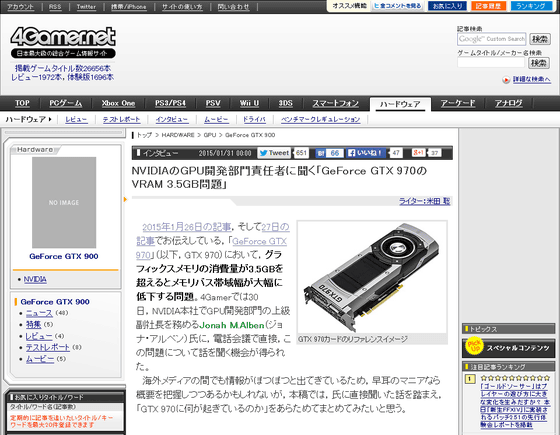
Task: Open ranked article 「ゴールドソーサー」 link
Action: point(514,405)
